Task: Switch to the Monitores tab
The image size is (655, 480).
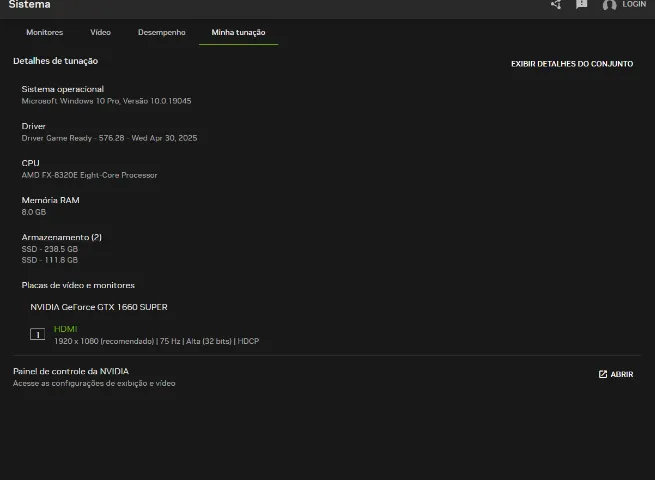Action: pyautogui.click(x=45, y=32)
